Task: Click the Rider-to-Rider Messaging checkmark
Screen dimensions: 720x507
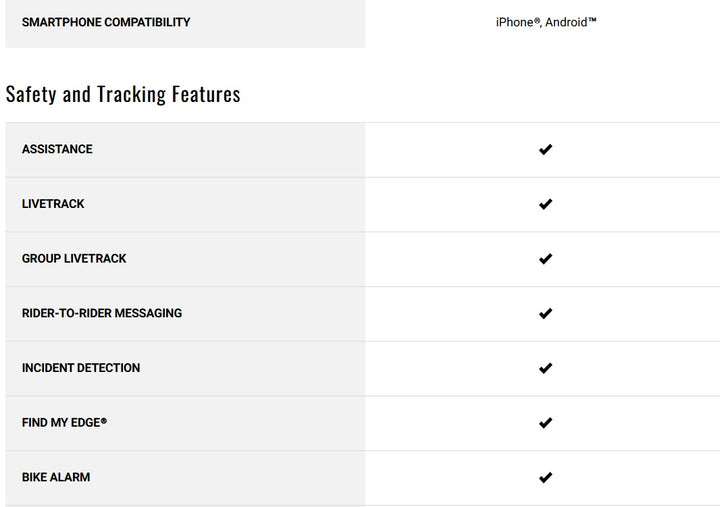Action: pos(545,313)
